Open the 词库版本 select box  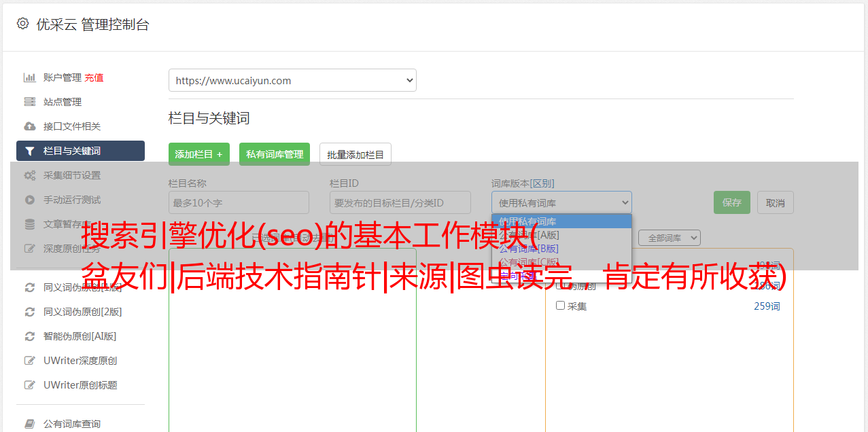pyautogui.click(x=561, y=202)
